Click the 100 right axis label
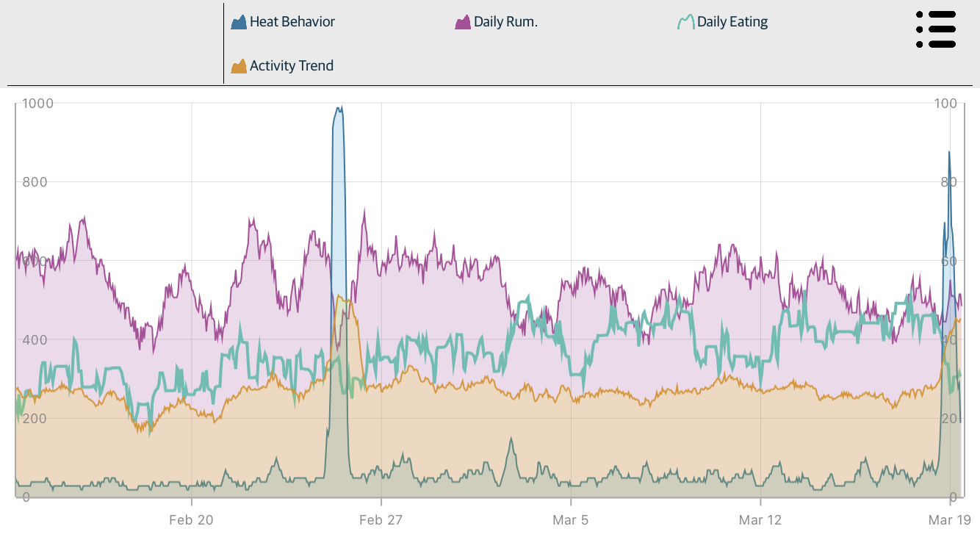 point(945,104)
